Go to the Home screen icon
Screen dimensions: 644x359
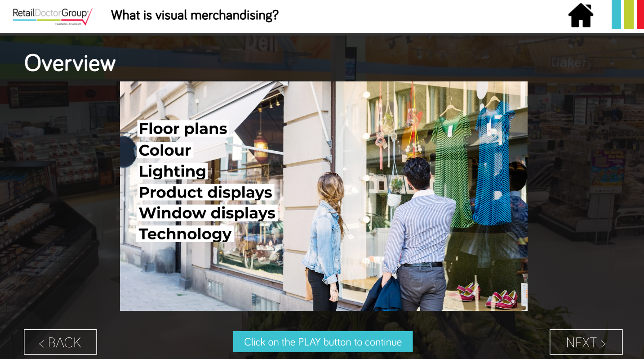point(581,15)
